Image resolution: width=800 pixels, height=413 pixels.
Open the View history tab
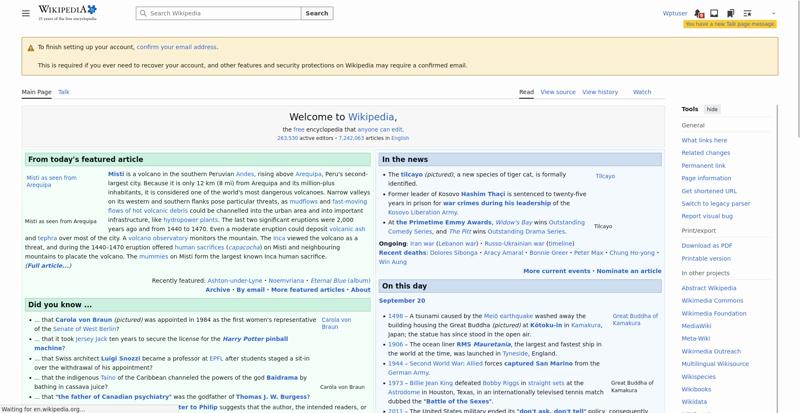coord(600,92)
